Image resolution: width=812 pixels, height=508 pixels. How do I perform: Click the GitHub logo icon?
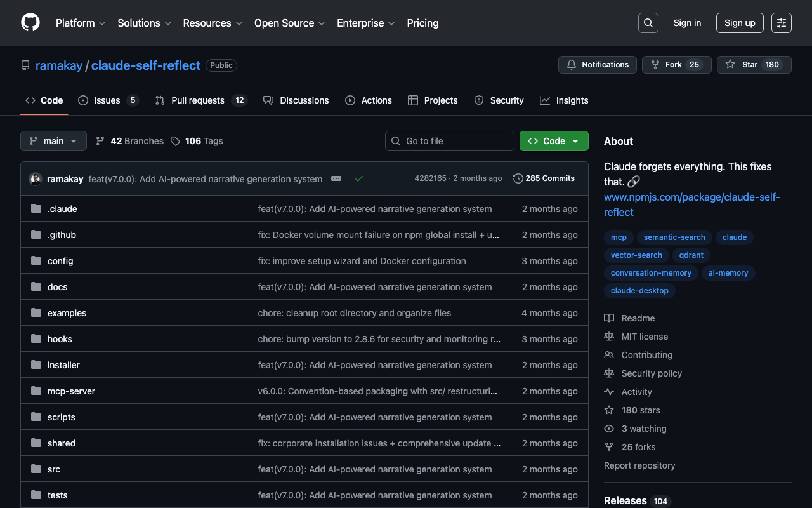[x=30, y=23]
